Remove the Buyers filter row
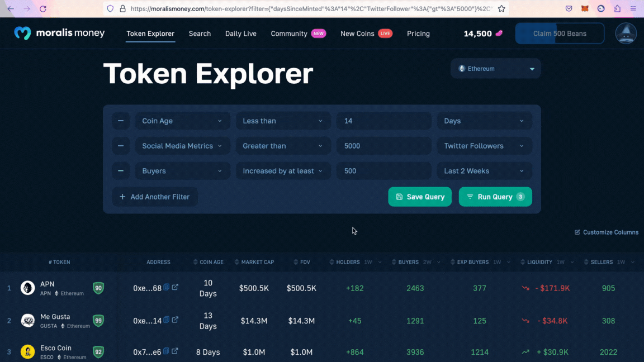Viewport: 644px width, 362px height. tap(121, 171)
